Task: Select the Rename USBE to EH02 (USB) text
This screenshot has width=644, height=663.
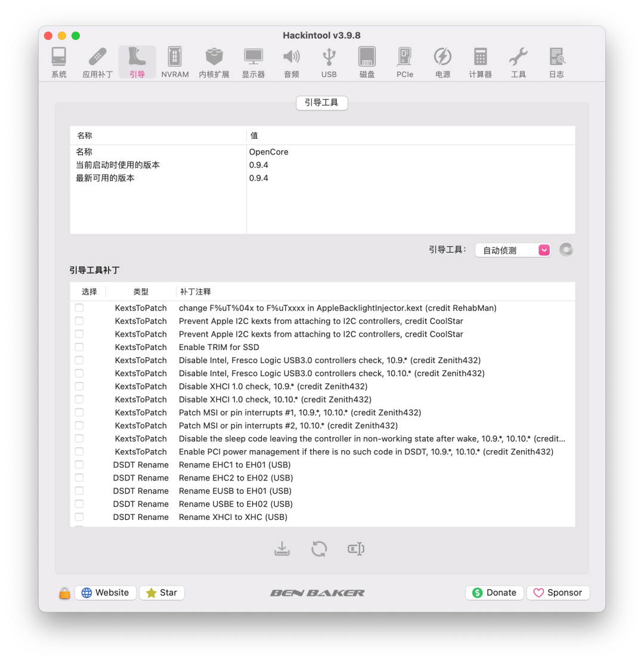Action: click(x=236, y=504)
